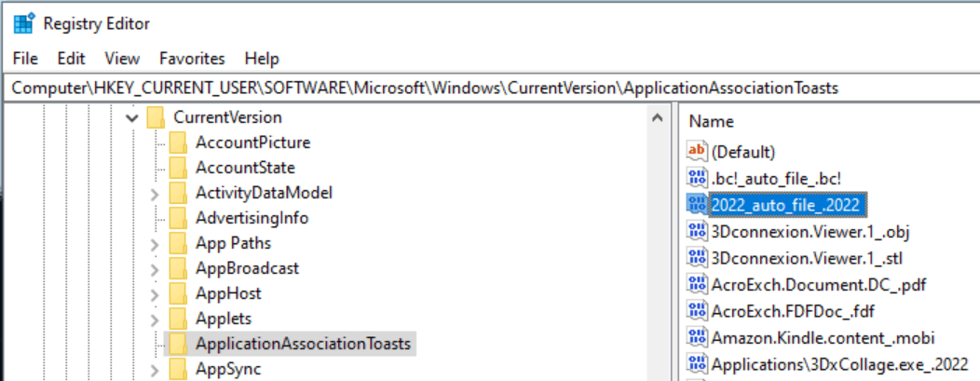The image size is (980, 381).
Task: Select the ApplicationAssociationToasts folder icon
Action: 178,344
